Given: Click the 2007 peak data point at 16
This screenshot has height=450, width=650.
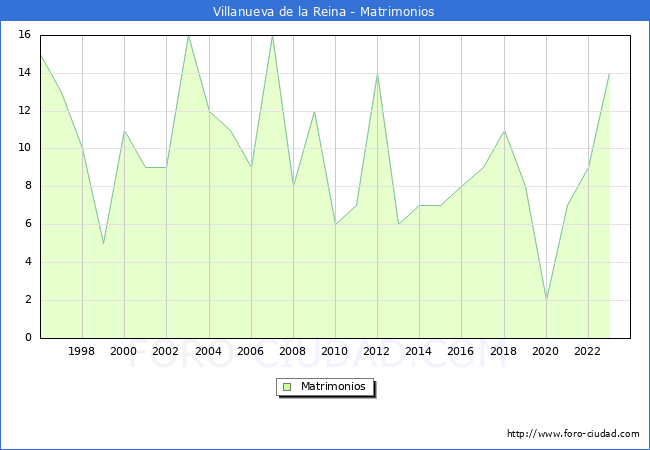Looking at the screenshot, I should [x=272, y=36].
